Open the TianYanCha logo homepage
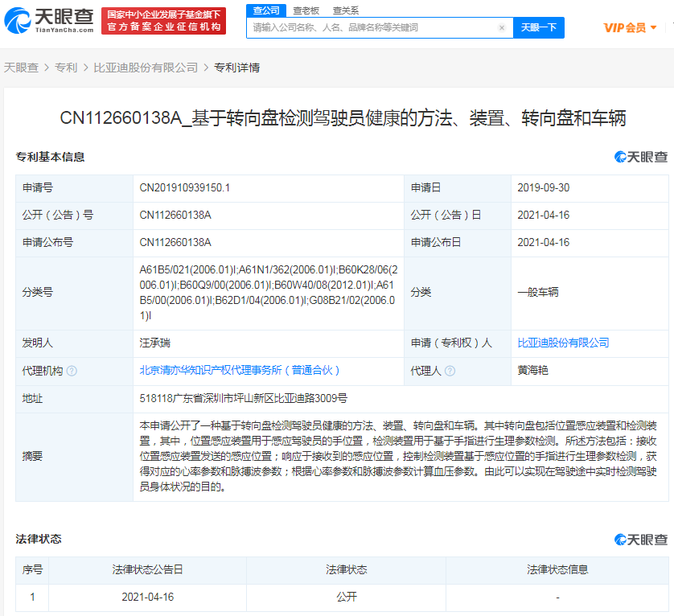 coord(49,20)
